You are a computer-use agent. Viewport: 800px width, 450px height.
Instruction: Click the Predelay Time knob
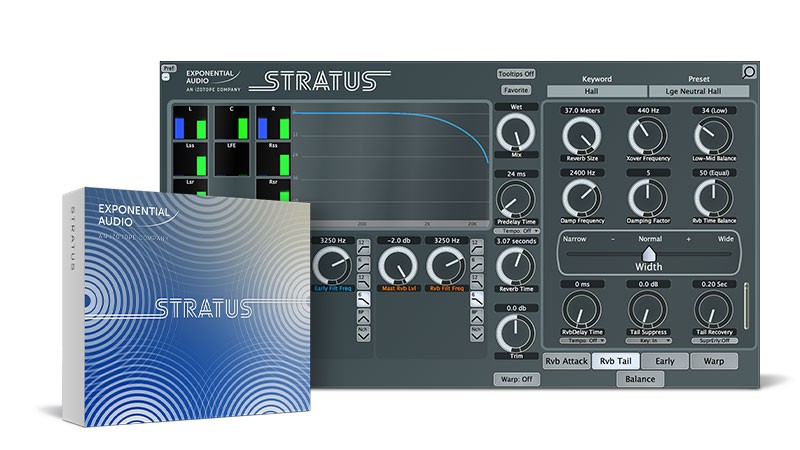[516, 199]
